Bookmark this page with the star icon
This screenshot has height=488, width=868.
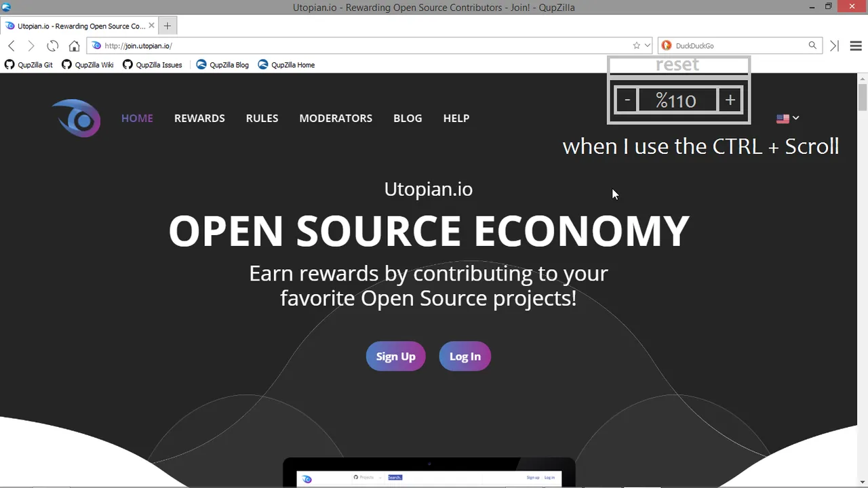point(636,45)
